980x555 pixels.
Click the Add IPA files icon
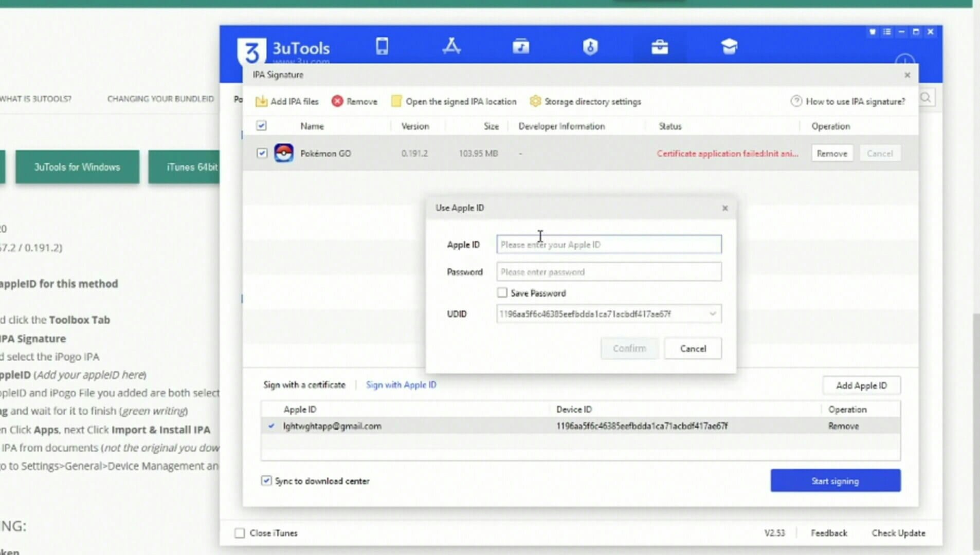click(261, 101)
